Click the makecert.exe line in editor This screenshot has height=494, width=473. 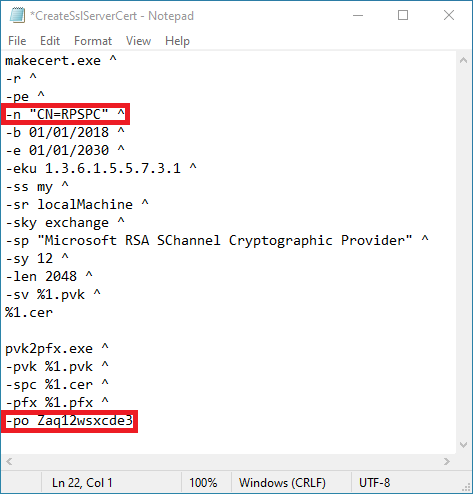(x=61, y=60)
